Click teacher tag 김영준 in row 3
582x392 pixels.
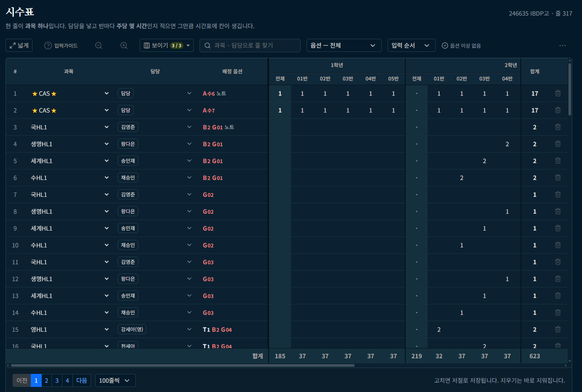click(x=128, y=127)
